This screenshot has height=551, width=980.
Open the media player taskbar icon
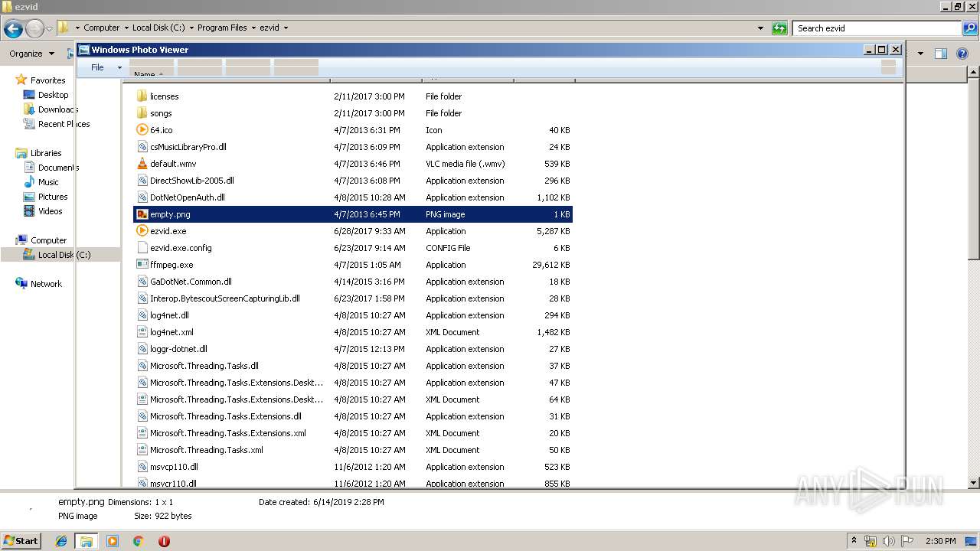(x=113, y=541)
